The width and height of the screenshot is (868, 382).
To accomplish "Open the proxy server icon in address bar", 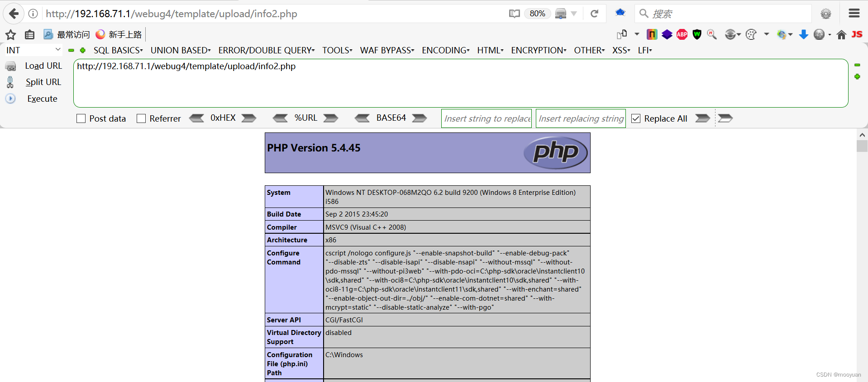I will click(561, 14).
